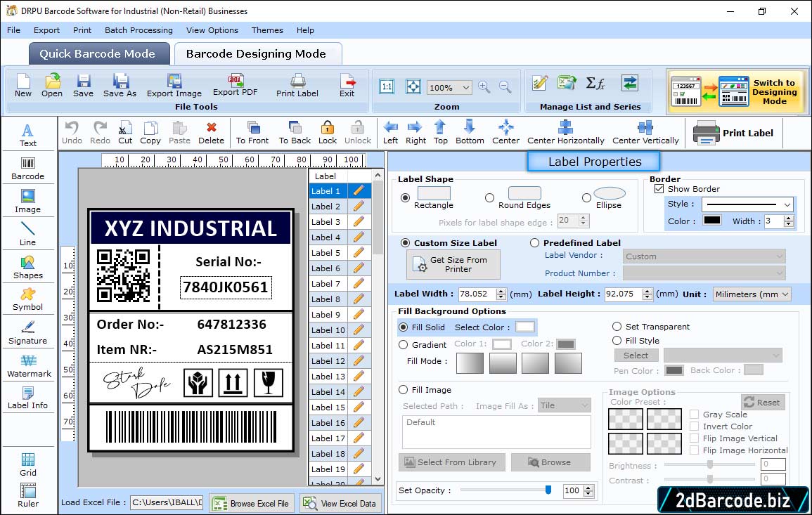The width and height of the screenshot is (812, 515).
Task: Click Get Size From Printer button
Action: point(453,264)
